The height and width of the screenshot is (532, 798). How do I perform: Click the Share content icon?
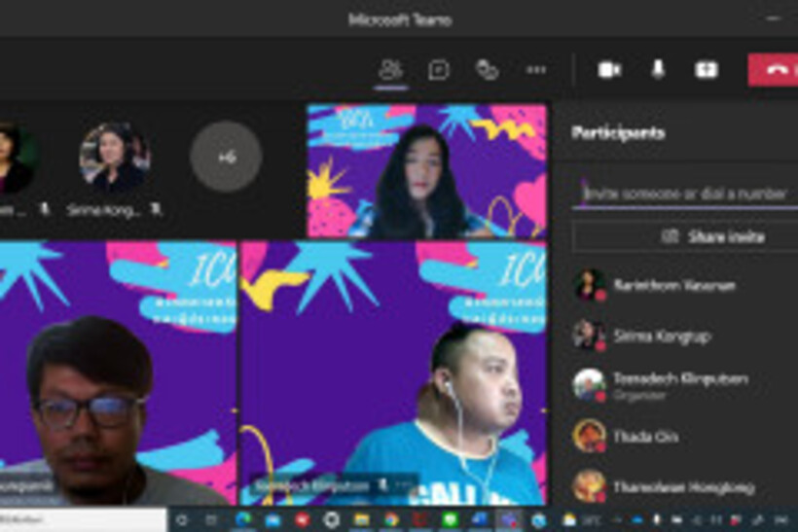pyautogui.click(x=706, y=70)
